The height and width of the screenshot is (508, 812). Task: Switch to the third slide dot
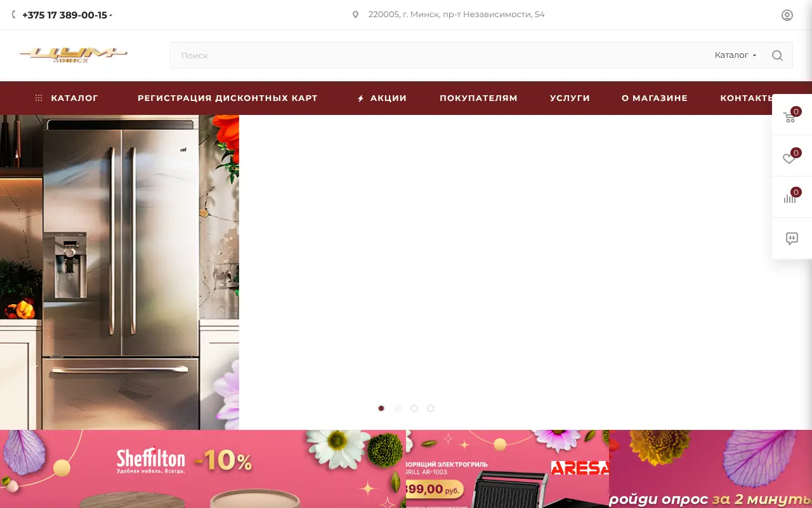click(x=414, y=408)
